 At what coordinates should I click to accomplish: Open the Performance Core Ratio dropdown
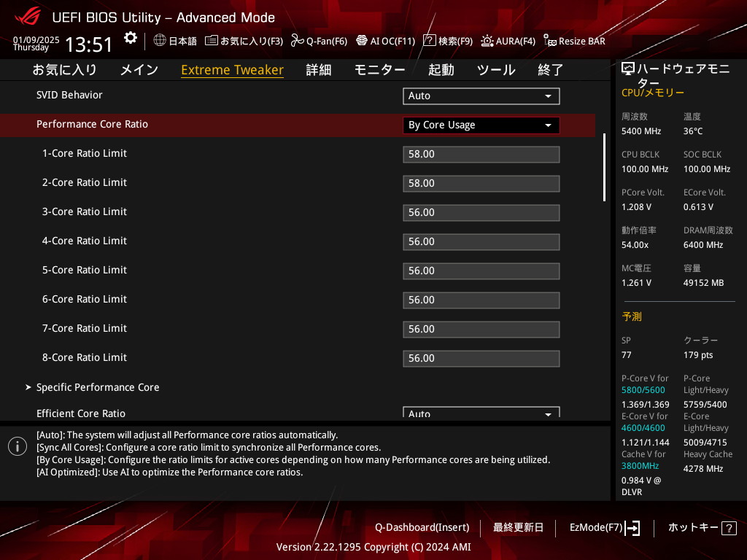481,125
